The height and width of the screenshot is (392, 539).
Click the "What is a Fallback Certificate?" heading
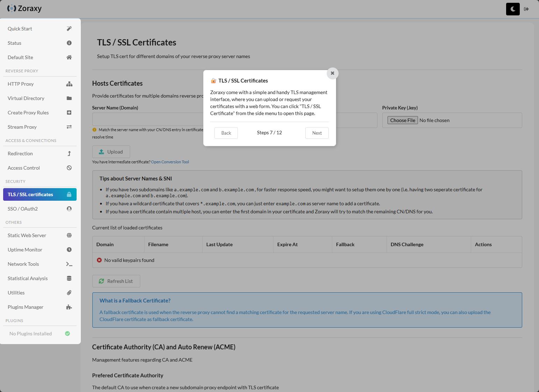point(135,301)
